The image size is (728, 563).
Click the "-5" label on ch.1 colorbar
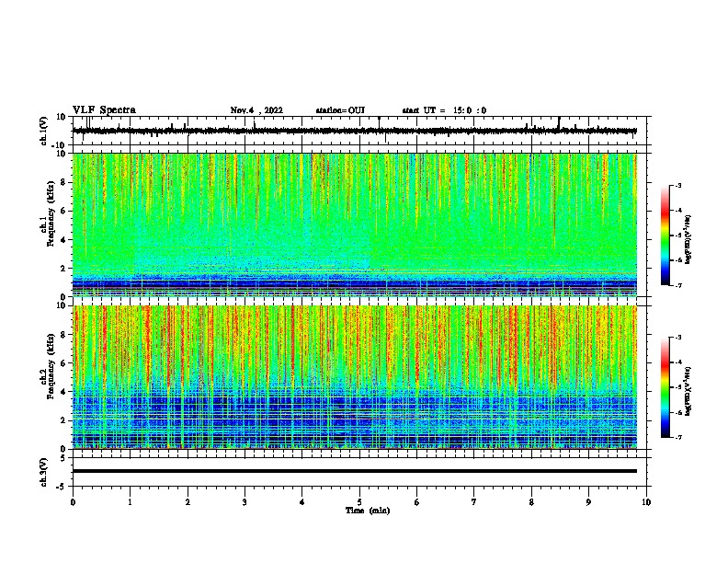pos(677,236)
